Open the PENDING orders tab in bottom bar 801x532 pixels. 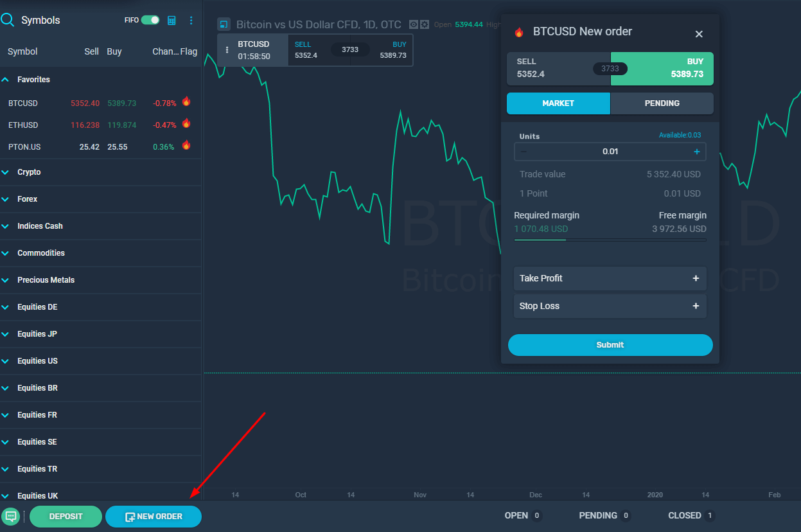pos(604,515)
